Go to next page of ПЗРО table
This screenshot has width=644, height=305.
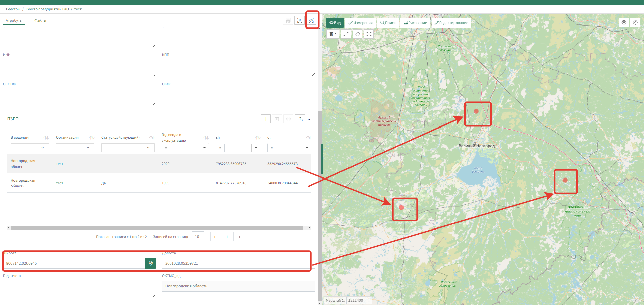point(238,237)
